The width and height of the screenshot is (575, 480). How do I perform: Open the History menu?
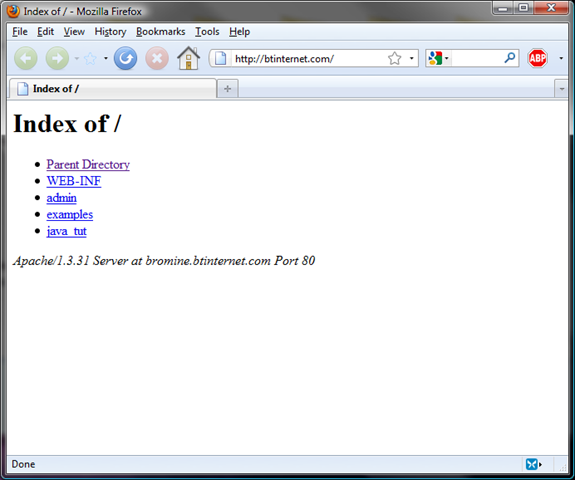point(110,32)
